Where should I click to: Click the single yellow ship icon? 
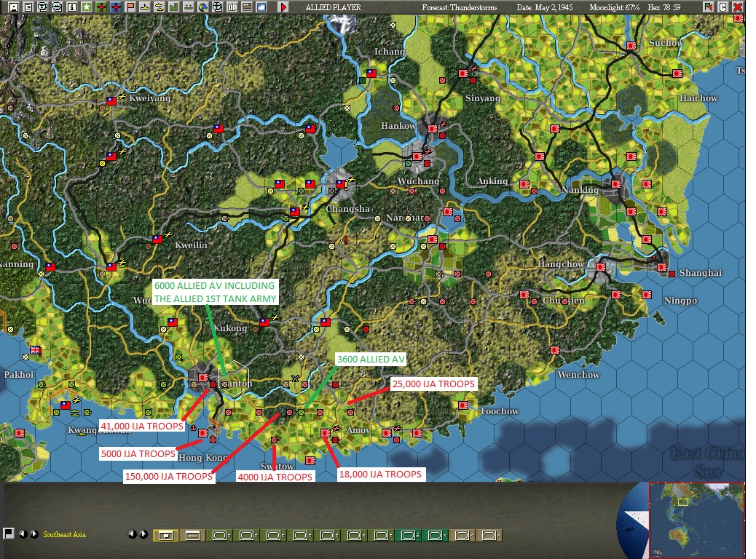pos(145,7)
